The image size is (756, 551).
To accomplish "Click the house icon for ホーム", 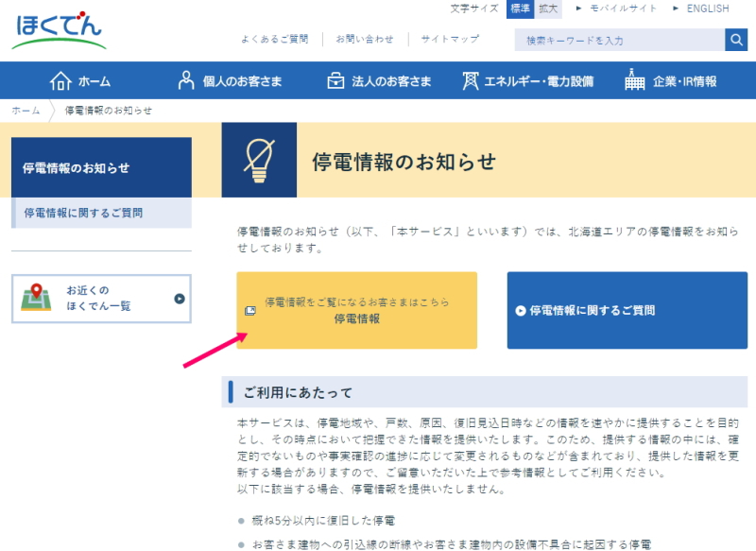I will point(60,81).
